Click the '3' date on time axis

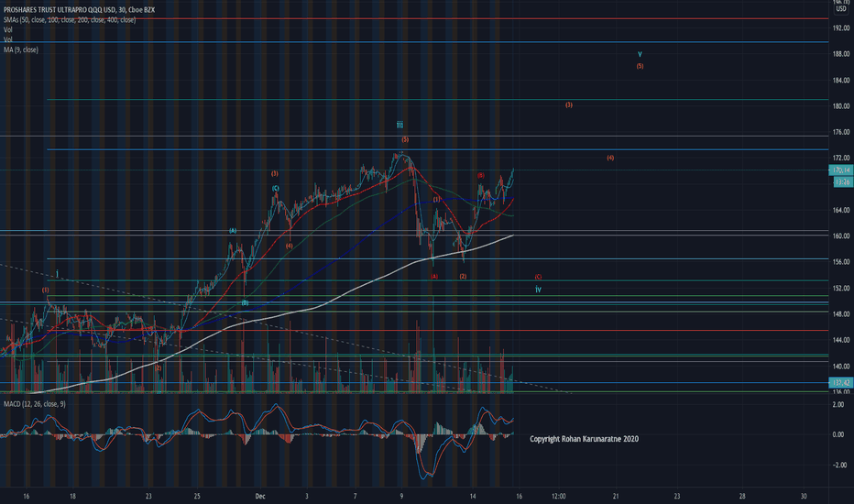(307, 496)
